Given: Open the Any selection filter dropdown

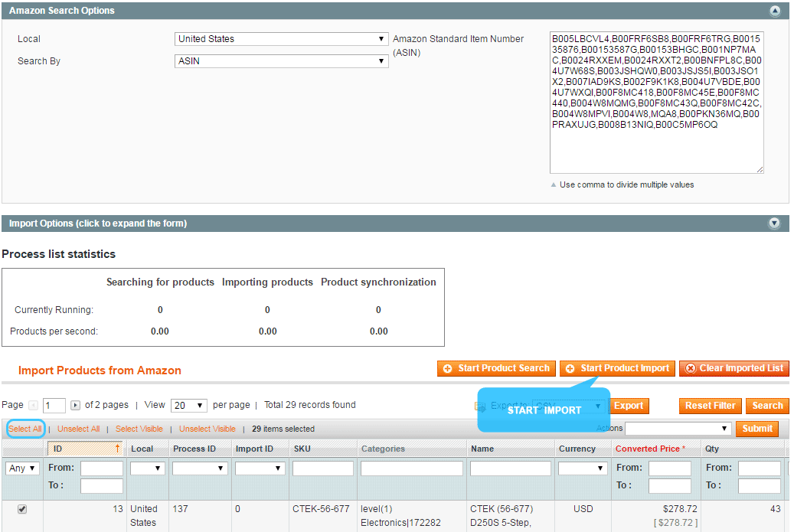Looking at the screenshot, I should (x=22, y=468).
